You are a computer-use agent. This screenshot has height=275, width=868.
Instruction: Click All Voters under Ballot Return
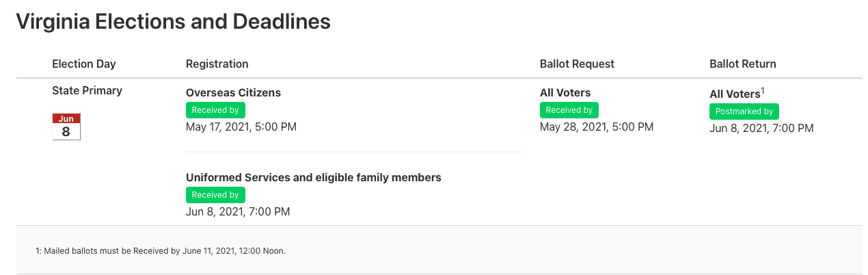(x=734, y=94)
